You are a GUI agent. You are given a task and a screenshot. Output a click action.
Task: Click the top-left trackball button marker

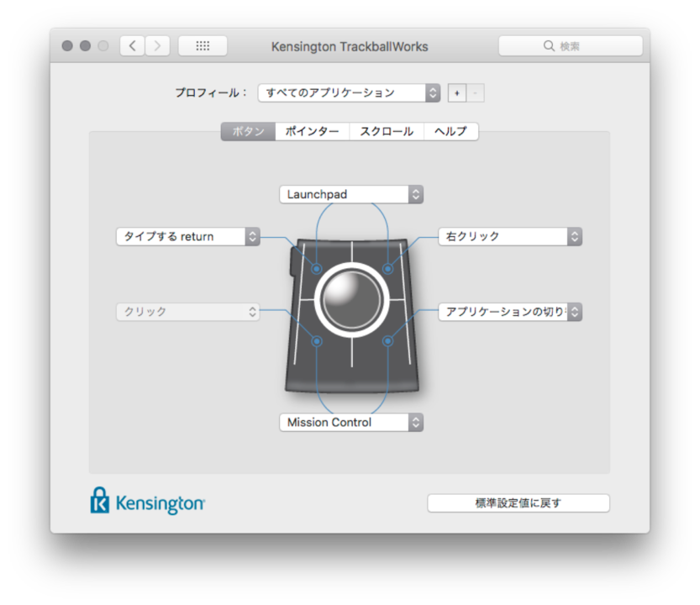(x=317, y=269)
